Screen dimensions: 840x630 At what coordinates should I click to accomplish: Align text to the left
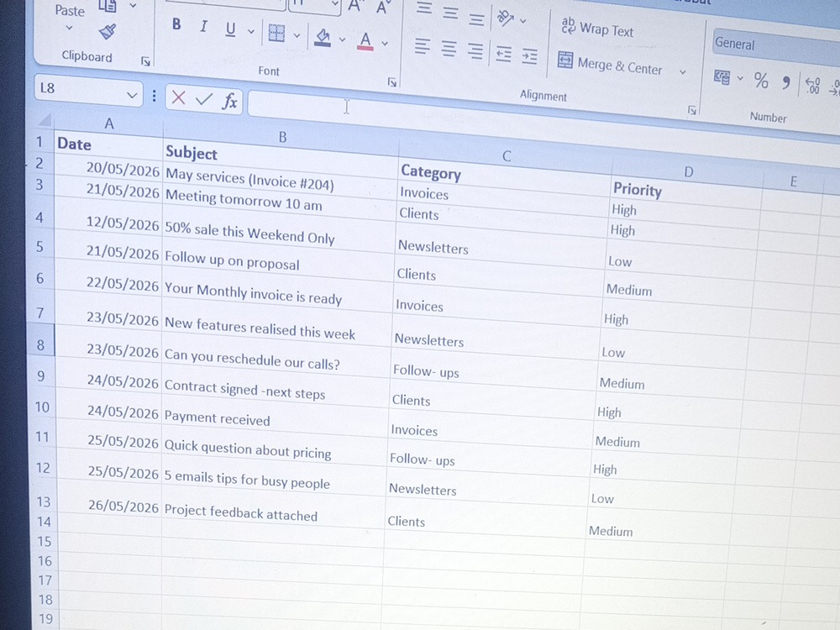(x=423, y=46)
